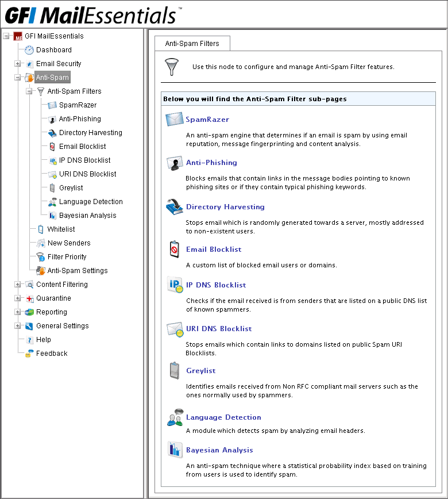Click the large URI DNS Blocklist envelope icon
The height and width of the screenshot is (499, 448).
(175, 329)
